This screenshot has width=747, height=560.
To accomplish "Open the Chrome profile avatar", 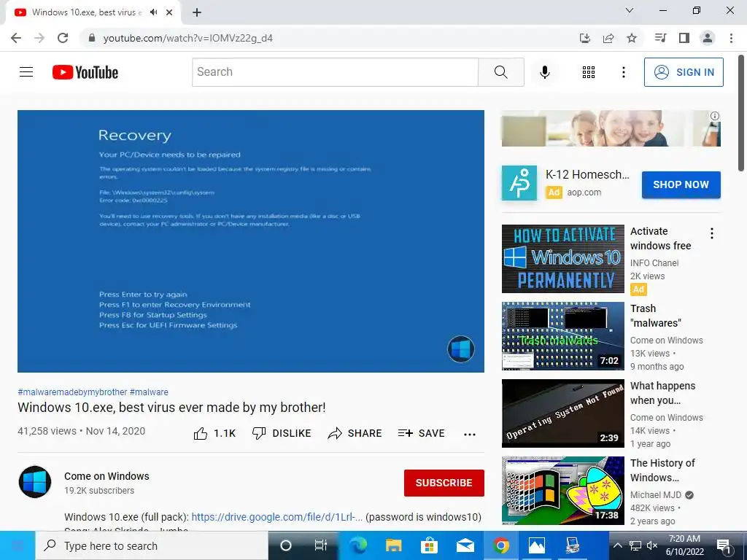I will click(708, 38).
